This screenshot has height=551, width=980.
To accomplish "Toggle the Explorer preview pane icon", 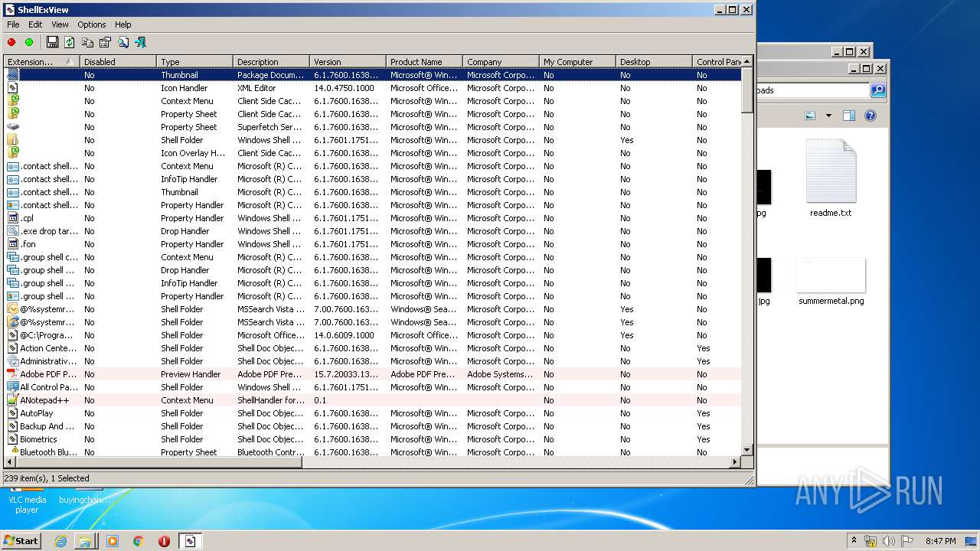I will (x=848, y=116).
